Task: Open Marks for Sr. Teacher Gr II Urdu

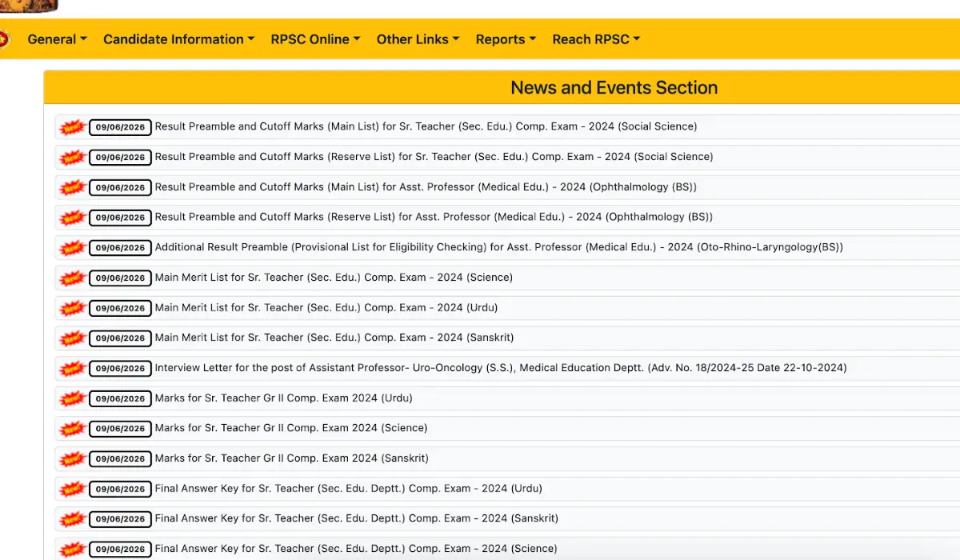Action: point(283,398)
